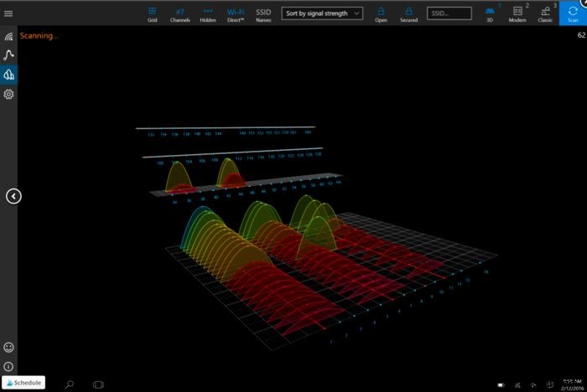Open the info icon at bottom left
The image size is (587, 392).
tap(8, 366)
